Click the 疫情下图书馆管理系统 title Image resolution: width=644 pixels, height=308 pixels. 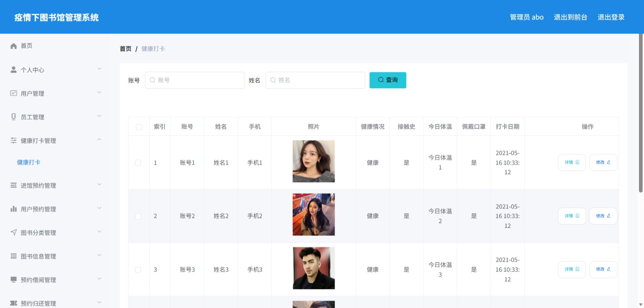tap(57, 18)
